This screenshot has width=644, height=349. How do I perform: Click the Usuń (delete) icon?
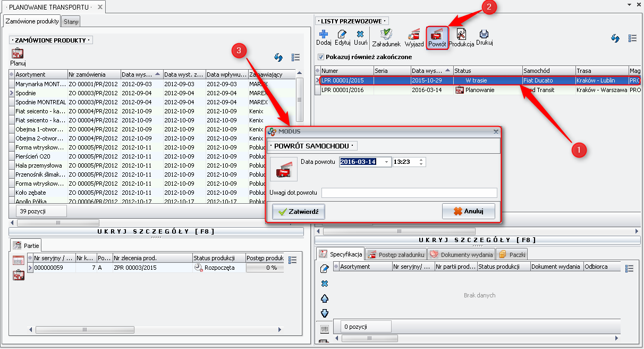360,35
